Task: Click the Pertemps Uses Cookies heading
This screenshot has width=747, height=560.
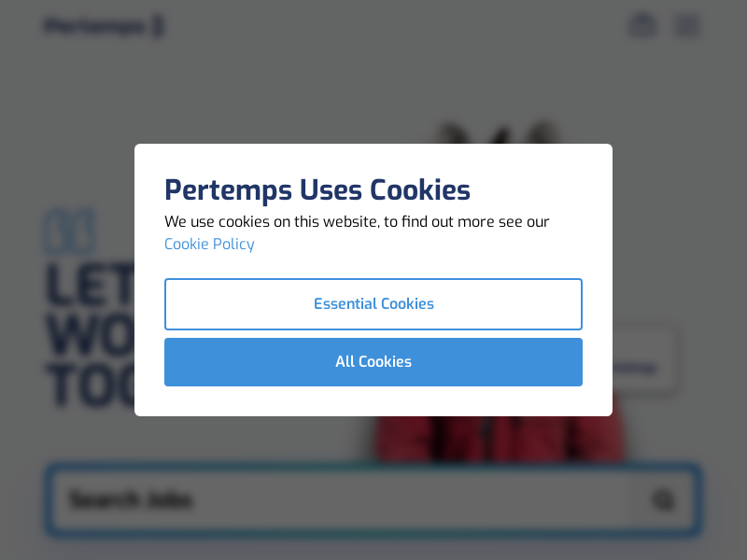Action: (317, 190)
